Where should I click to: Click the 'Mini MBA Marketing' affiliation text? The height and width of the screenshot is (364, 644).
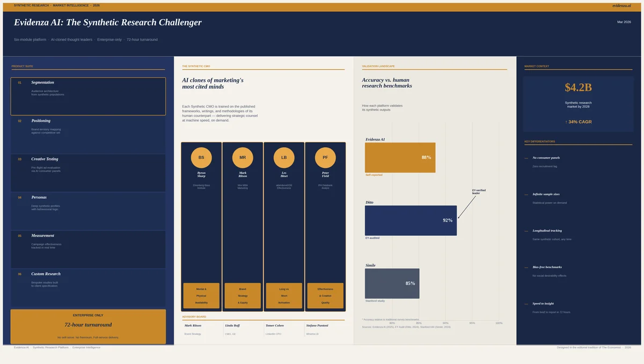243,187
